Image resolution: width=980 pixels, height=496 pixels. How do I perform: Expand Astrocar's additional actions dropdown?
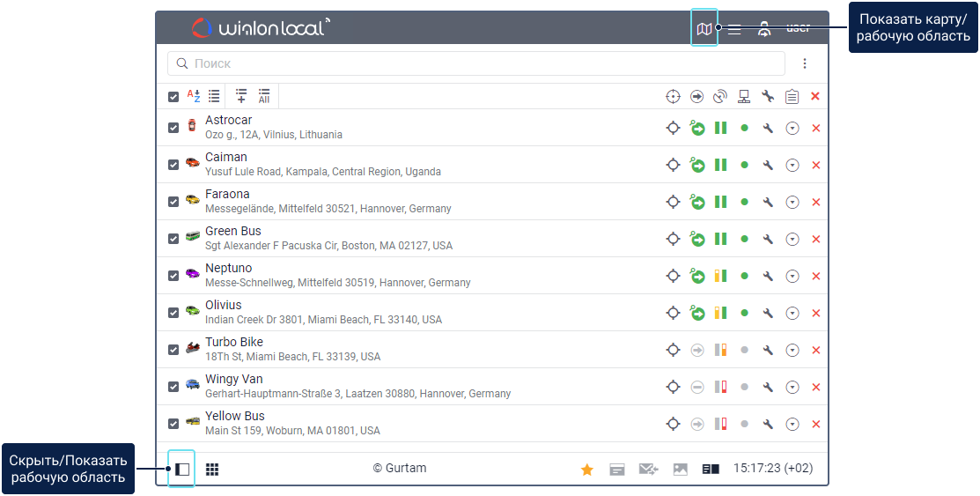click(x=792, y=129)
